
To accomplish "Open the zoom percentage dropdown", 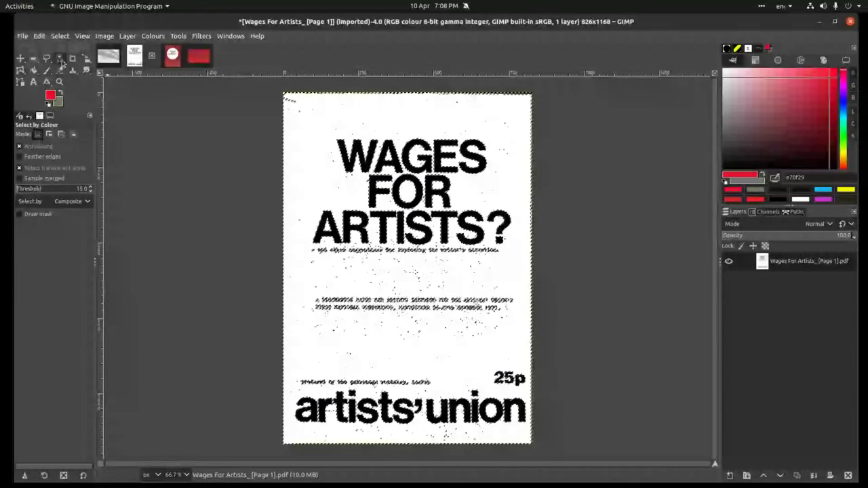I will tap(178, 475).
